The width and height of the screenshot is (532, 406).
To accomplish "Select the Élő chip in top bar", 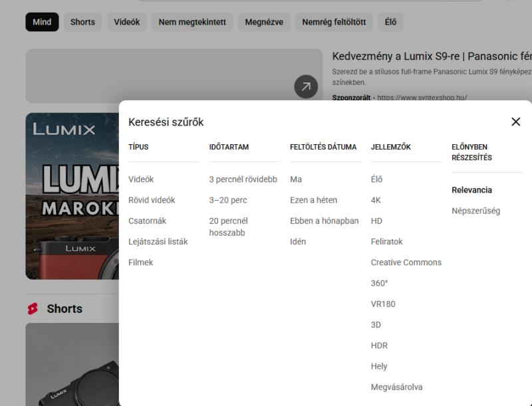I will click(390, 22).
